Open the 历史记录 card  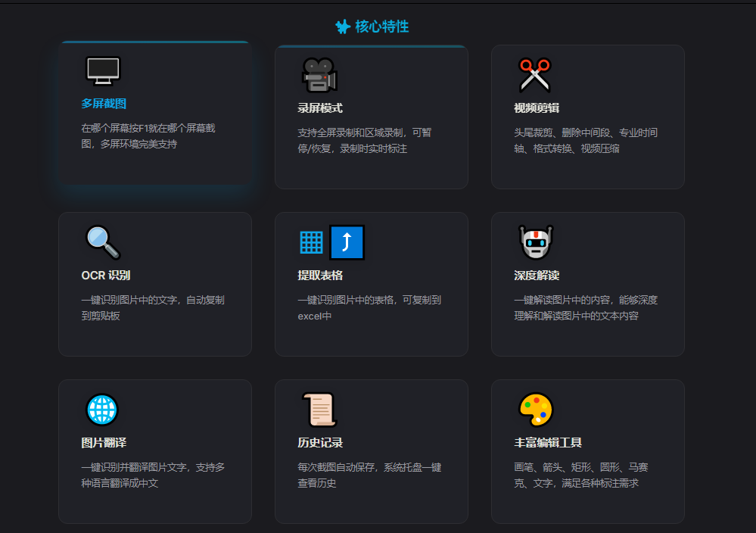click(x=371, y=451)
